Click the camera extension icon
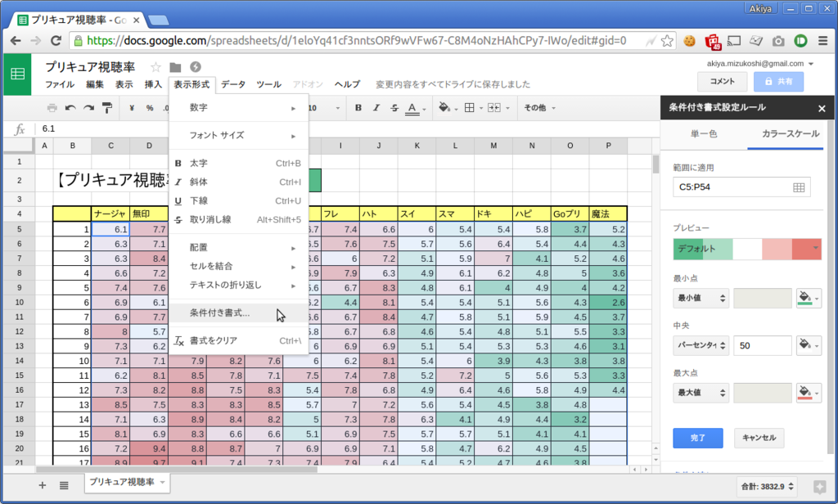 pos(778,41)
